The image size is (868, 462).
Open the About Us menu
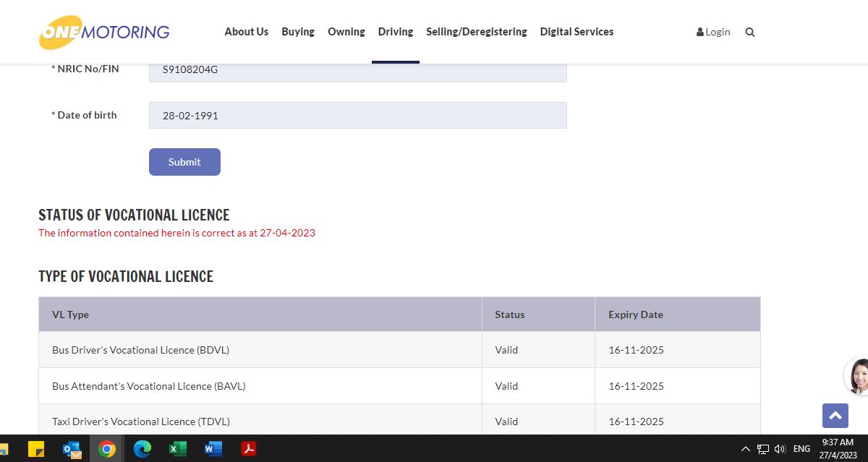(246, 32)
